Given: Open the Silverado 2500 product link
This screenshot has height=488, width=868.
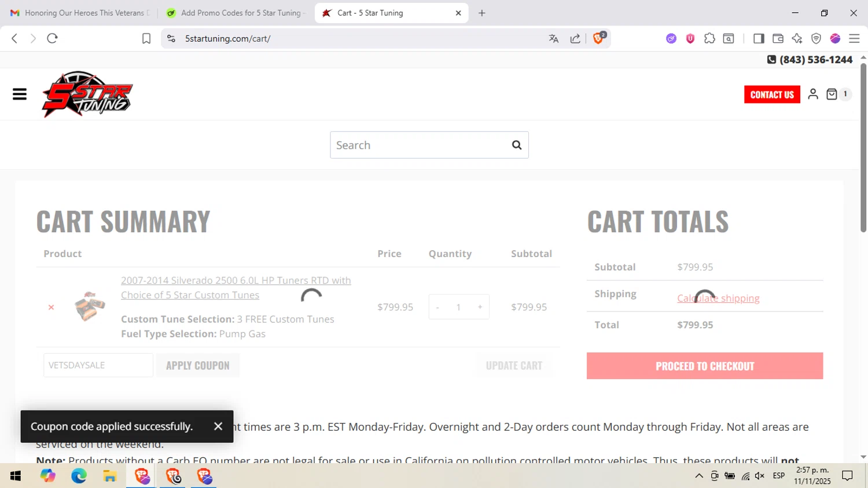Looking at the screenshot, I should click(x=236, y=288).
